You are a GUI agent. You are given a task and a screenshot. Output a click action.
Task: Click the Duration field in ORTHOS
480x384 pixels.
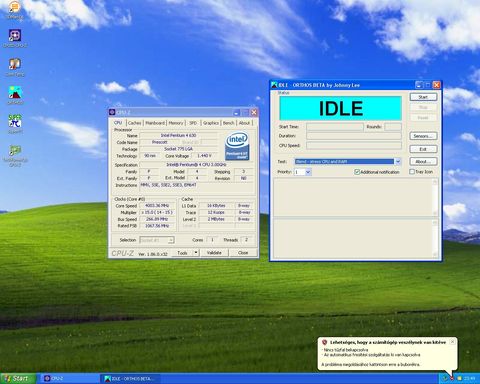354,136
